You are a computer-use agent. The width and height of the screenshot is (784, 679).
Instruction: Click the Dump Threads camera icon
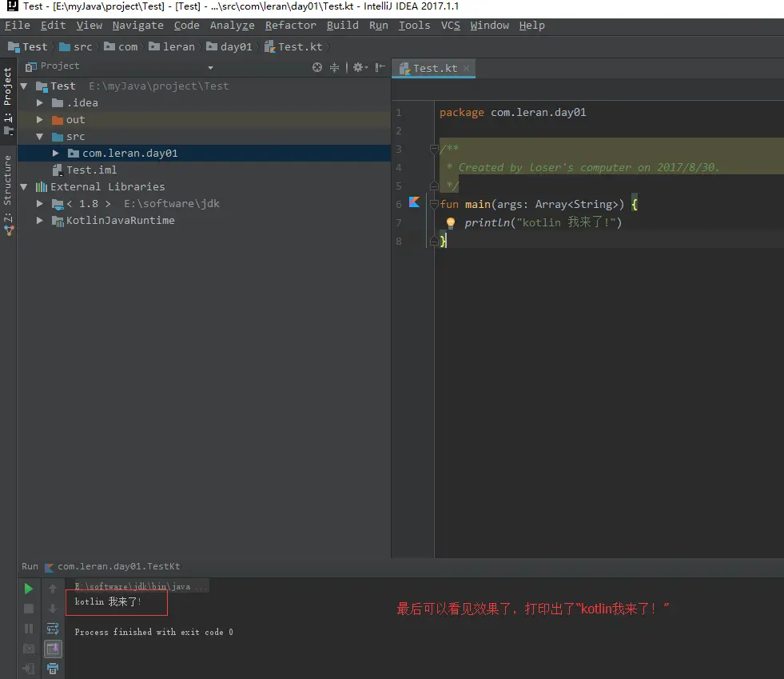coord(29,649)
